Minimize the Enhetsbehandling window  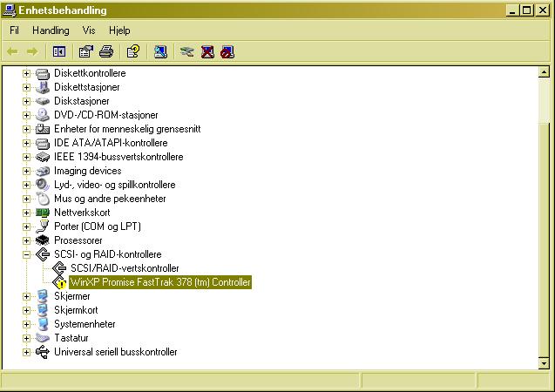(512, 10)
